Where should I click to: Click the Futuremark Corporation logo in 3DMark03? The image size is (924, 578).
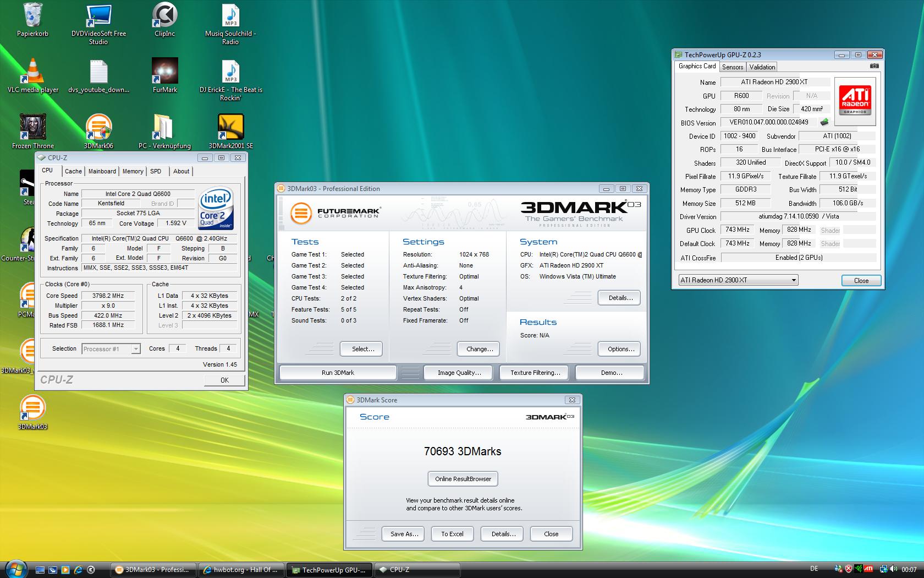(x=335, y=212)
